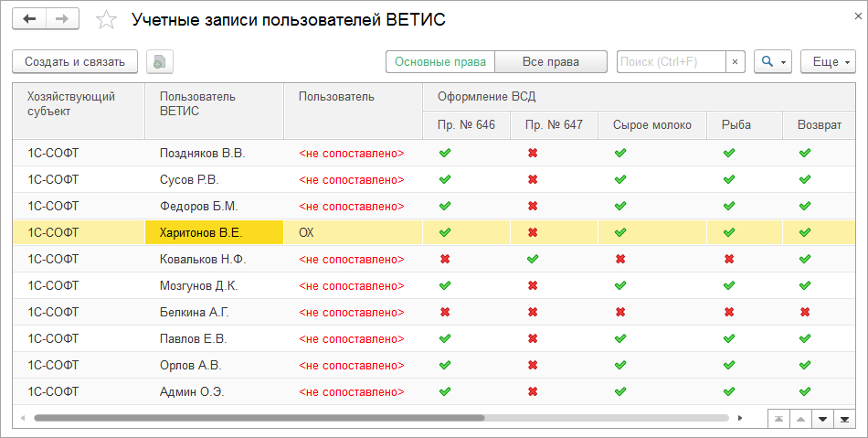
Task: Click the document icon beside Создать и связать
Action: tap(160, 62)
